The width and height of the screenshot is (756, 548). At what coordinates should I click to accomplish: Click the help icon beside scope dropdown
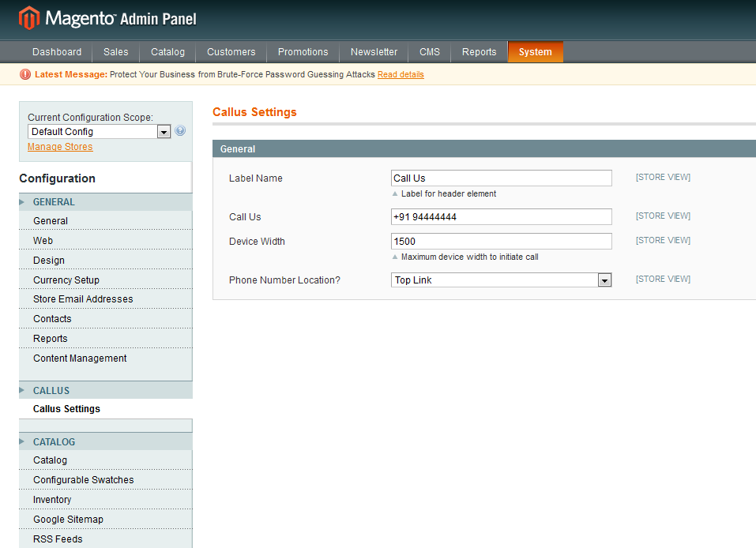pos(180,131)
